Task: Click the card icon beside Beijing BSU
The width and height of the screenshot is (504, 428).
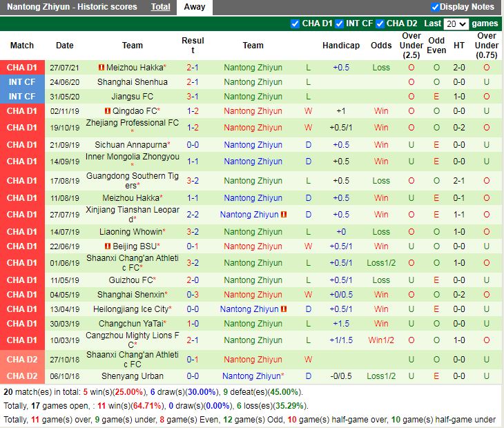Action: coord(108,246)
